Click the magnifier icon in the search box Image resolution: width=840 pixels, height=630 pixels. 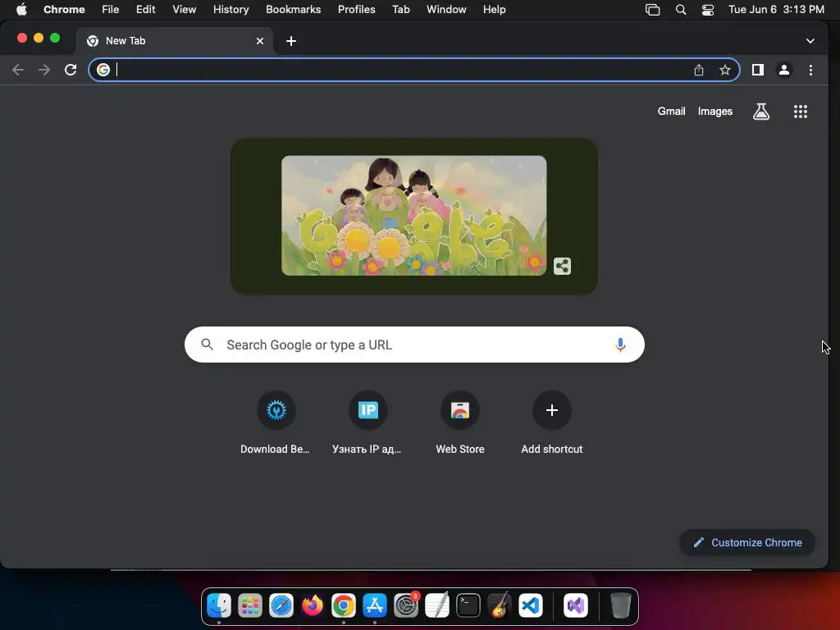coord(208,345)
